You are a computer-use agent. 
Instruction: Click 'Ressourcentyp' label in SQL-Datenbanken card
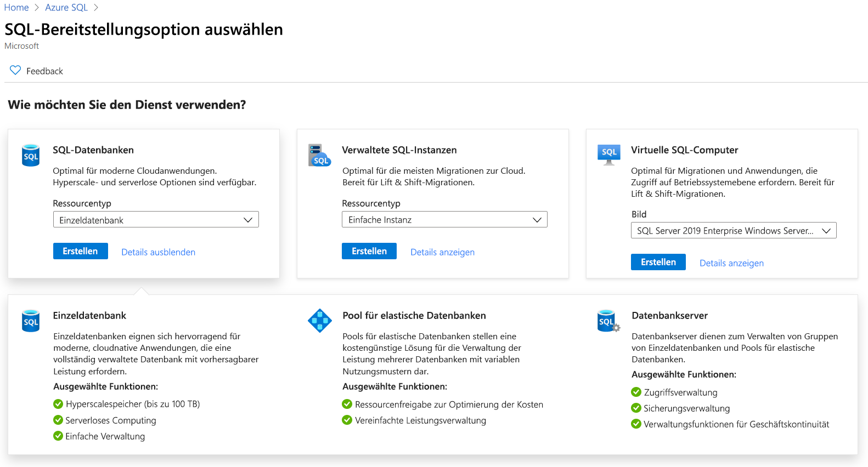82,203
